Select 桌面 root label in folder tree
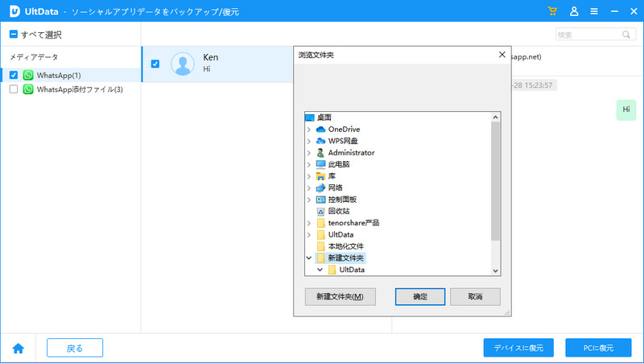 tap(324, 118)
